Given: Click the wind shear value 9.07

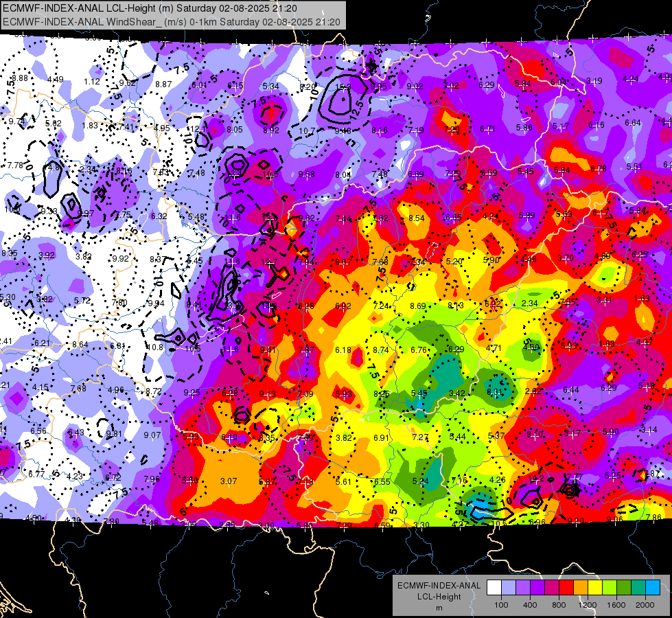Looking at the screenshot, I should 152,435.
